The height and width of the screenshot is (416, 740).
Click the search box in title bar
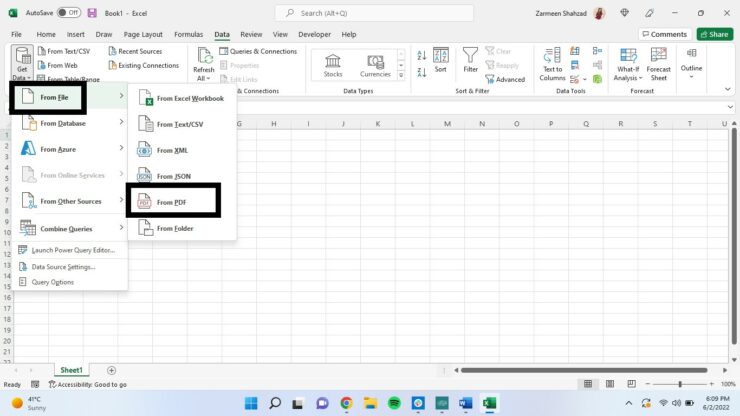(374, 13)
